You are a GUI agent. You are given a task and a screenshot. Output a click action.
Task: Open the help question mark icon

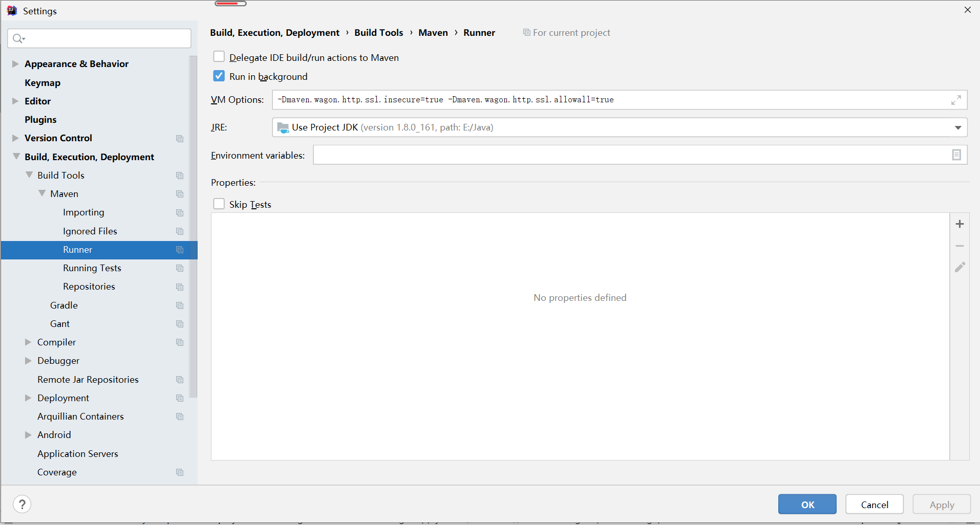pyautogui.click(x=22, y=504)
